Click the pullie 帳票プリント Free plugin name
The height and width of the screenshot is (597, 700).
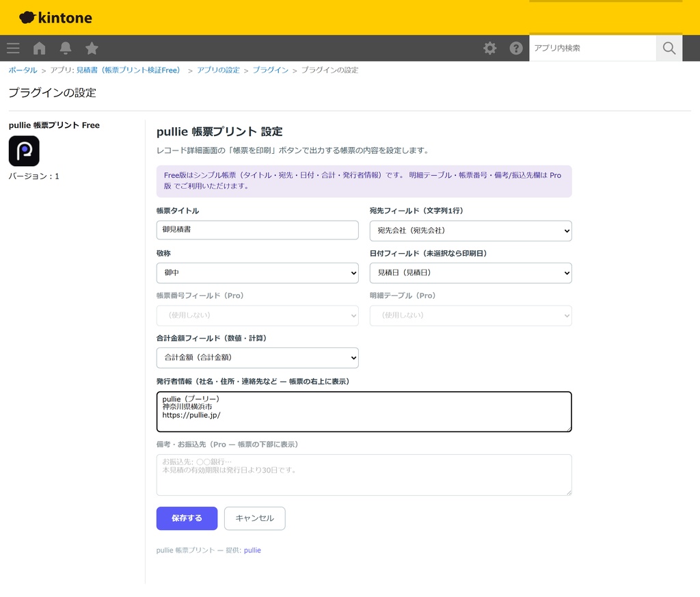(x=54, y=125)
